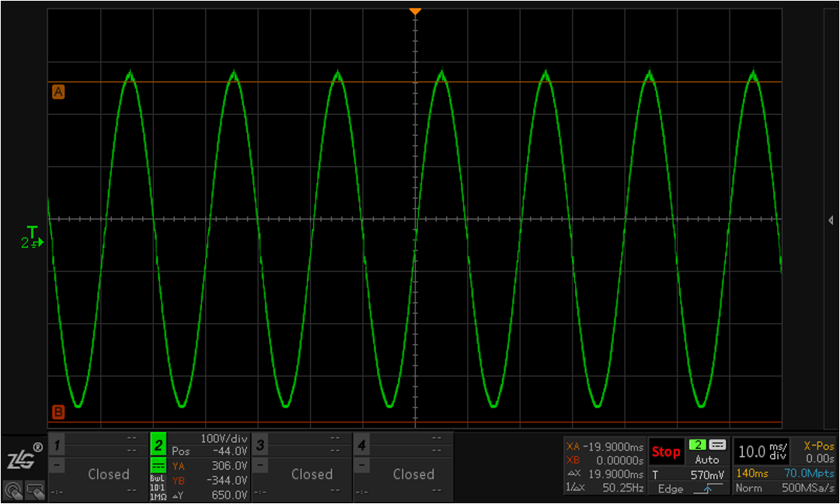
Task: Click the trigger coupling icon next to source 2
Action: click(717, 445)
